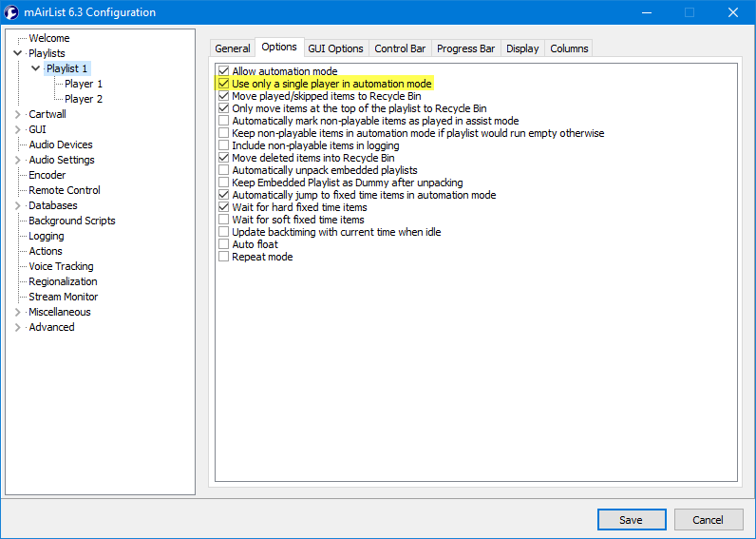Select Player 1 in the tree
This screenshot has height=539, width=756.
(x=84, y=84)
